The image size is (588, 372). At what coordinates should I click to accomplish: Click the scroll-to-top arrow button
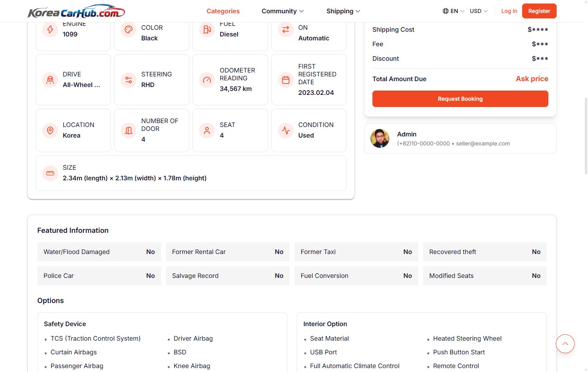[x=565, y=344]
